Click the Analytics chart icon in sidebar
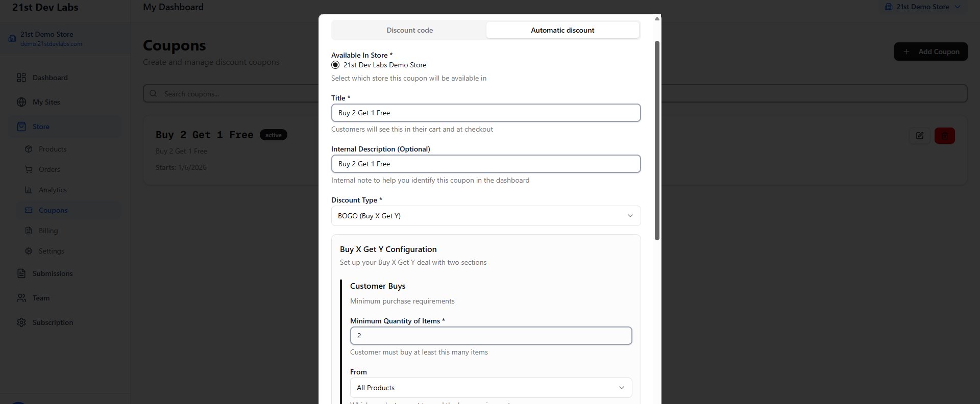 29,190
